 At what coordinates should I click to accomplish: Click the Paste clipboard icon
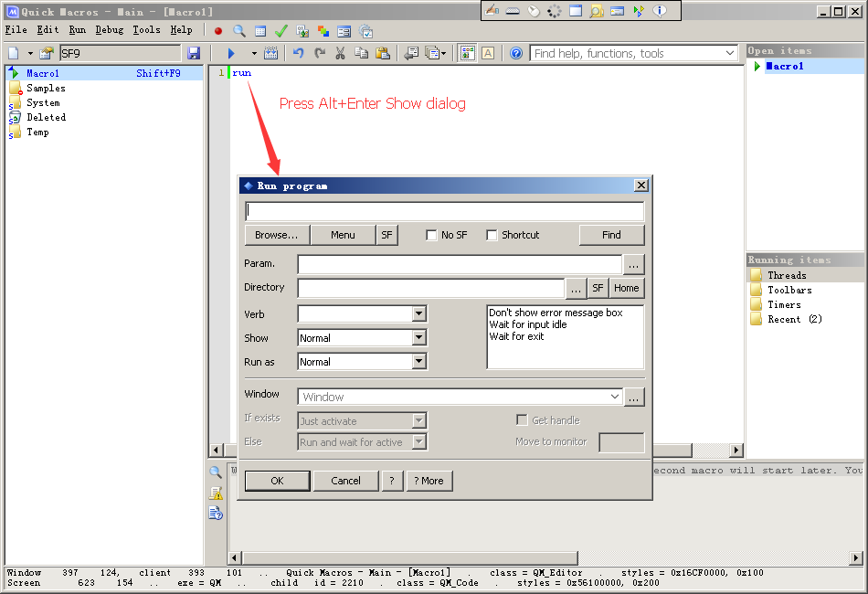[x=383, y=53]
